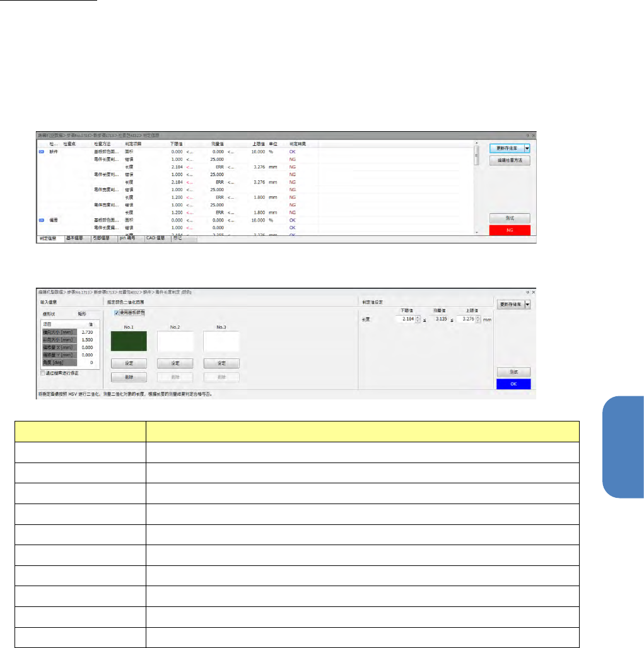
Task: Click the 上限值 field showing 3.276
Action: click(x=466, y=319)
